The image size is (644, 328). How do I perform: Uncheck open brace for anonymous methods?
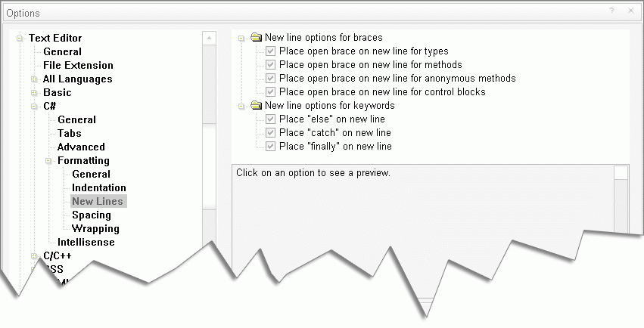coord(271,79)
